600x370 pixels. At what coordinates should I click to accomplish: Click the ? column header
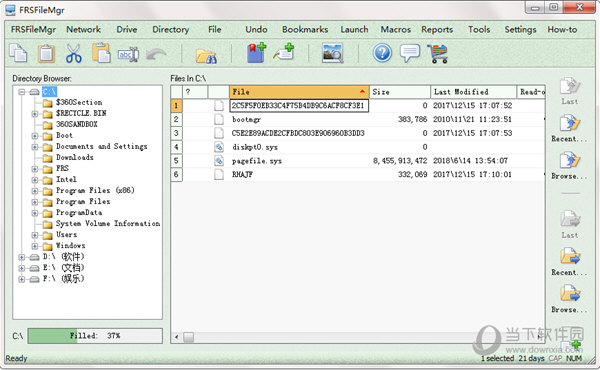tap(195, 92)
